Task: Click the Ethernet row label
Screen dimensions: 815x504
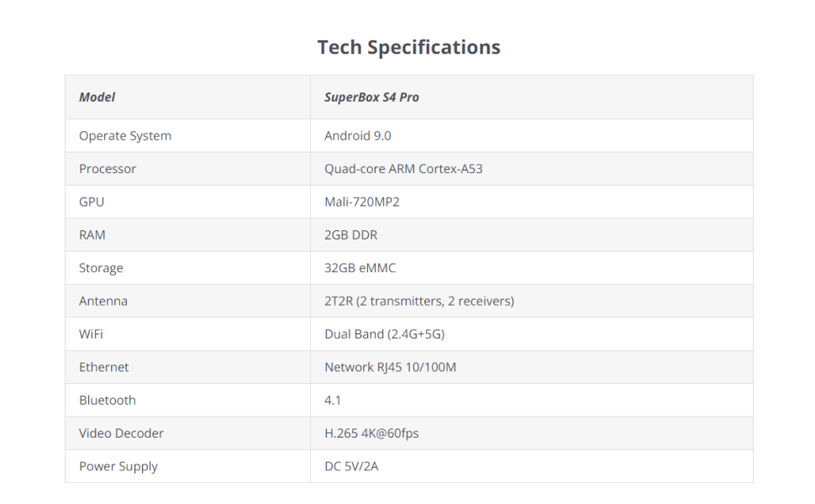Action: (104, 367)
